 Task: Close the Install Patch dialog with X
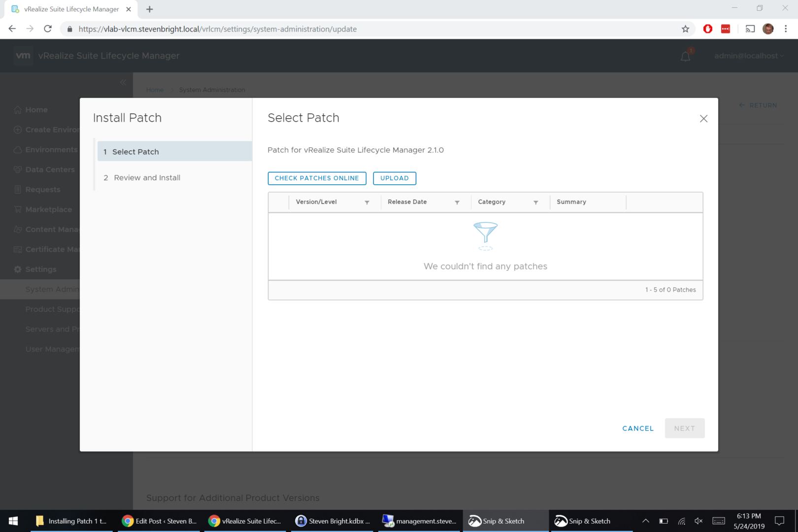coord(703,119)
